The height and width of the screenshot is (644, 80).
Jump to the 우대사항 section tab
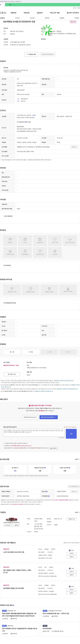click(x=32, y=18)
